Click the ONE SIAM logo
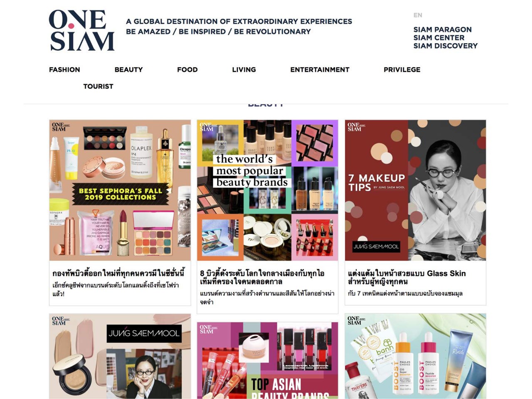Viewport: 532px width, 399px height. pos(81,30)
